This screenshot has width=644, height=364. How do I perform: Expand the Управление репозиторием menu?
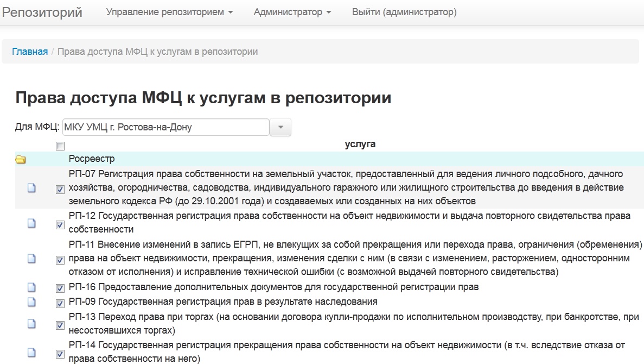(x=169, y=12)
